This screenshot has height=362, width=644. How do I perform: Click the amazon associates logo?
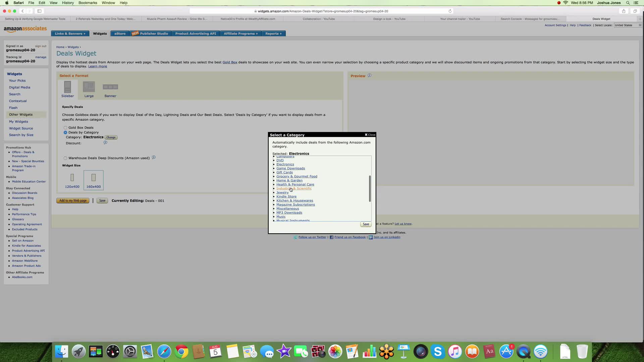click(25, 29)
